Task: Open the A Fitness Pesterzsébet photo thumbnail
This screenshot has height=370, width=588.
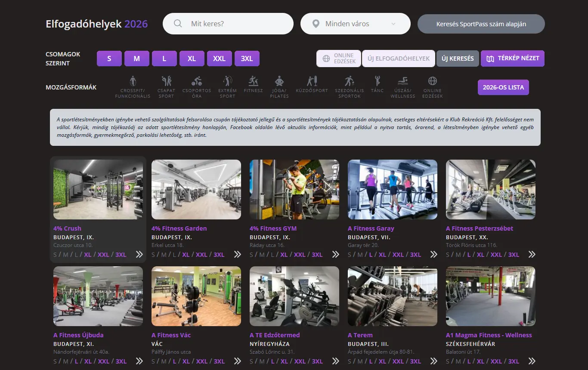Action: click(x=491, y=190)
